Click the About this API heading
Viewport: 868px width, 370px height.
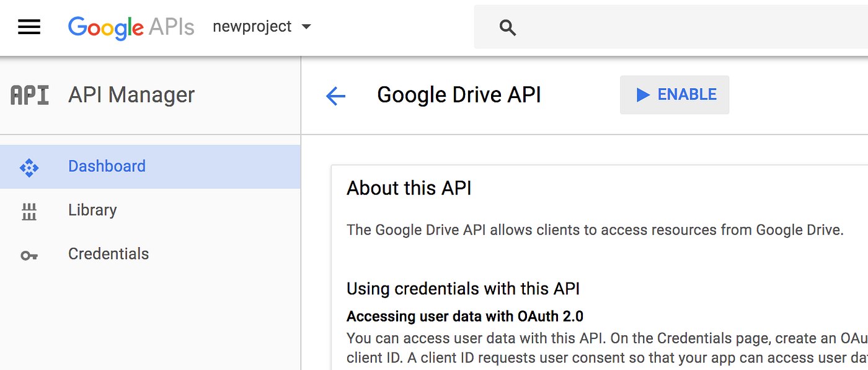409,188
